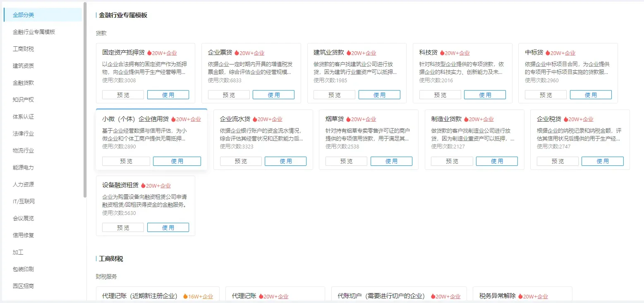
Task: Click the flame icon beside 中标贷
Action: pyautogui.click(x=548, y=53)
